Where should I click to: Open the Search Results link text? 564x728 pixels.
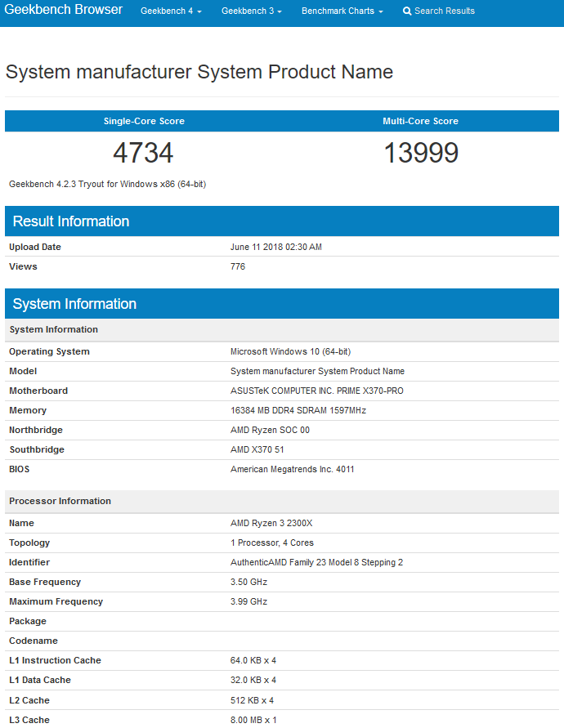[x=444, y=11]
